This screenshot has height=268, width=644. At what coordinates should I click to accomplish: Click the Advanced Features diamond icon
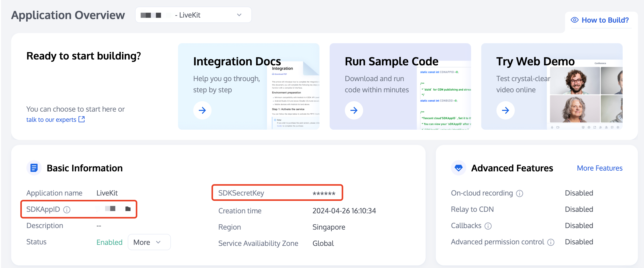(458, 168)
